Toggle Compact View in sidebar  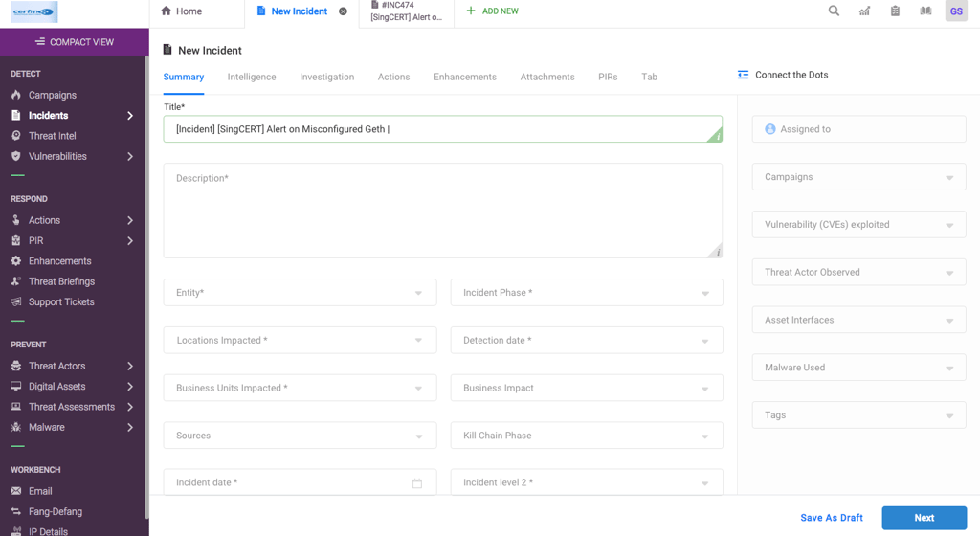click(75, 42)
